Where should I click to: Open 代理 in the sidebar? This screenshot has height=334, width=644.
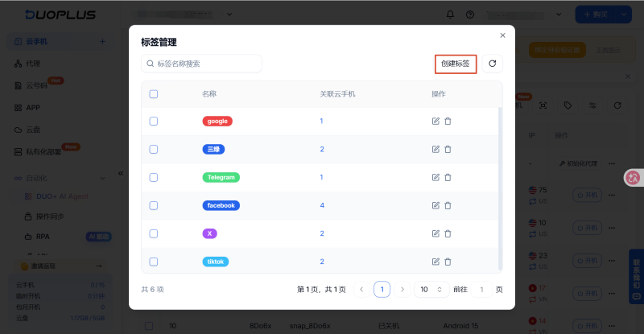pyautogui.click(x=33, y=64)
